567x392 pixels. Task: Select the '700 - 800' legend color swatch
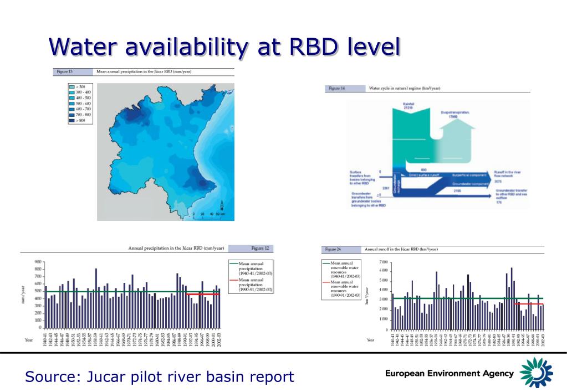[71, 115]
